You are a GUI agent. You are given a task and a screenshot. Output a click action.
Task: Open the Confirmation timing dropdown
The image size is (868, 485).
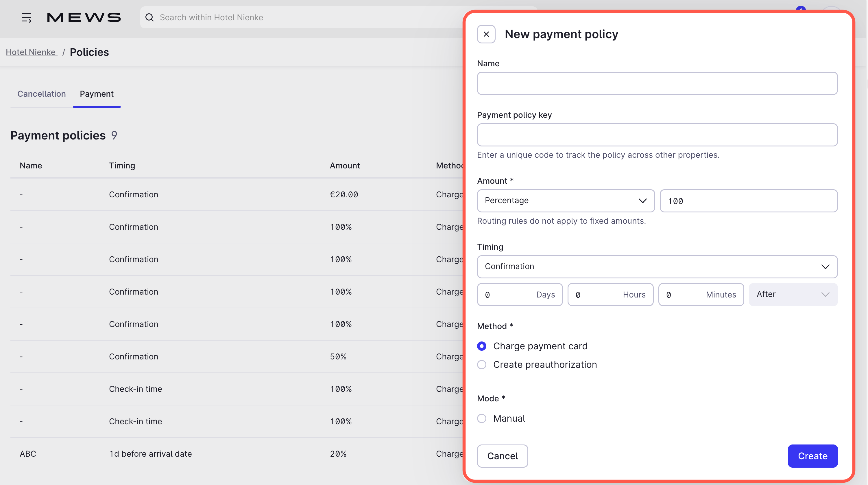pos(657,267)
